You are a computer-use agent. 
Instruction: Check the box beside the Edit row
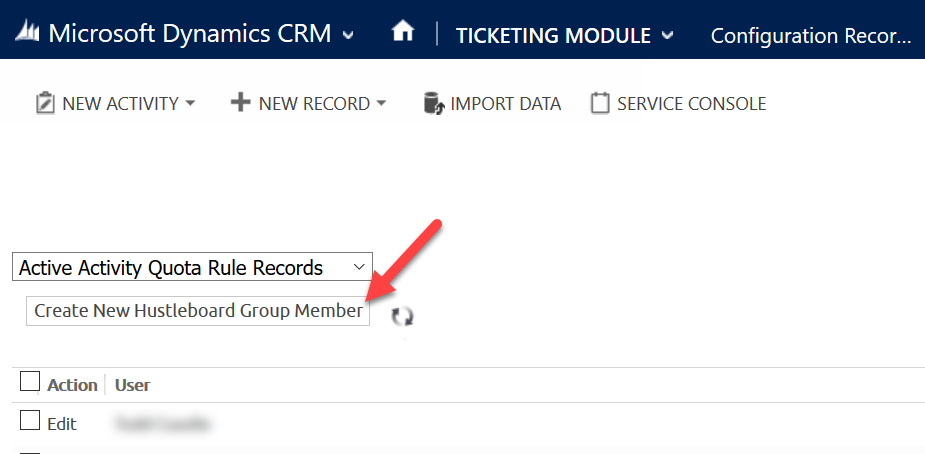pyautogui.click(x=29, y=420)
